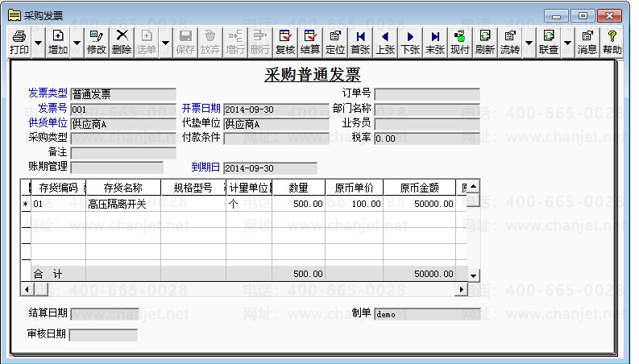
Task: Open the 消息 messages button
Action: click(x=587, y=43)
